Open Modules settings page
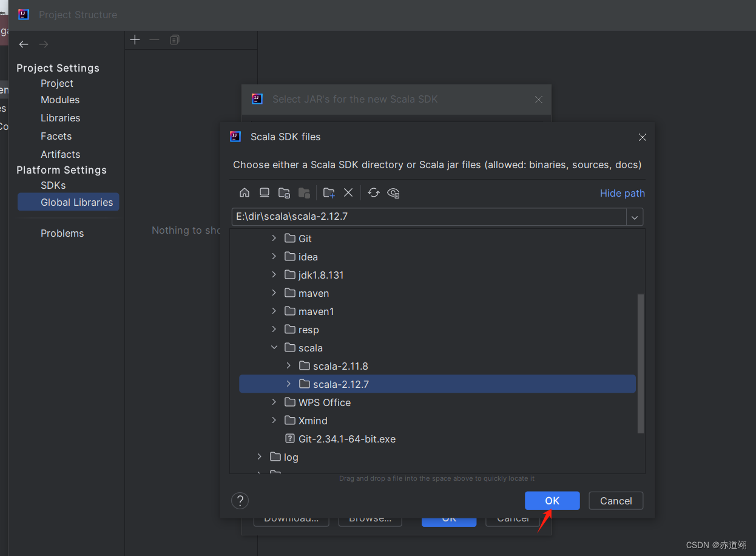This screenshot has height=556, width=756. (x=60, y=100)
